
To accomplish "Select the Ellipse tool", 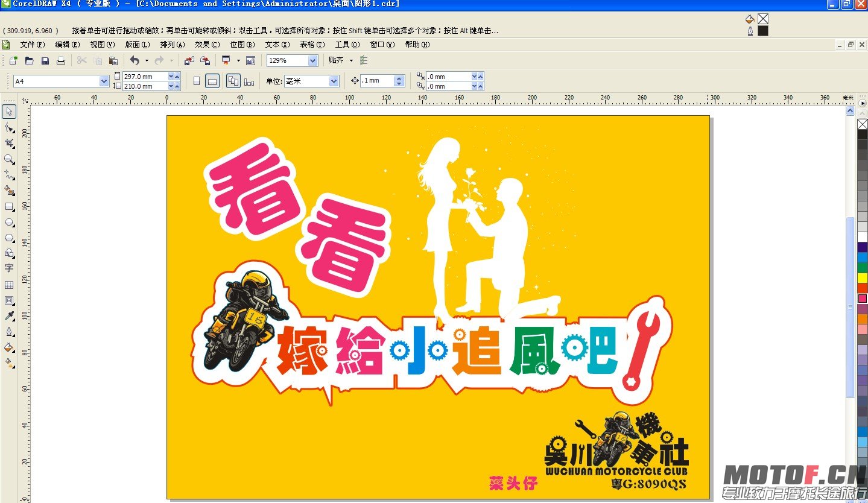I will 9,222.
